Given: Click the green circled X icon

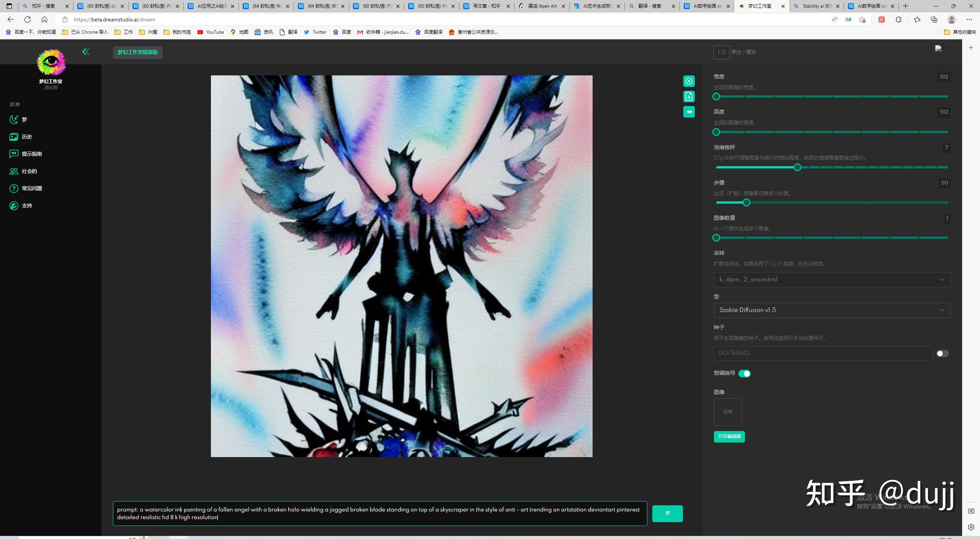Looking at the screenshot, I should click(x=689, y=81).
